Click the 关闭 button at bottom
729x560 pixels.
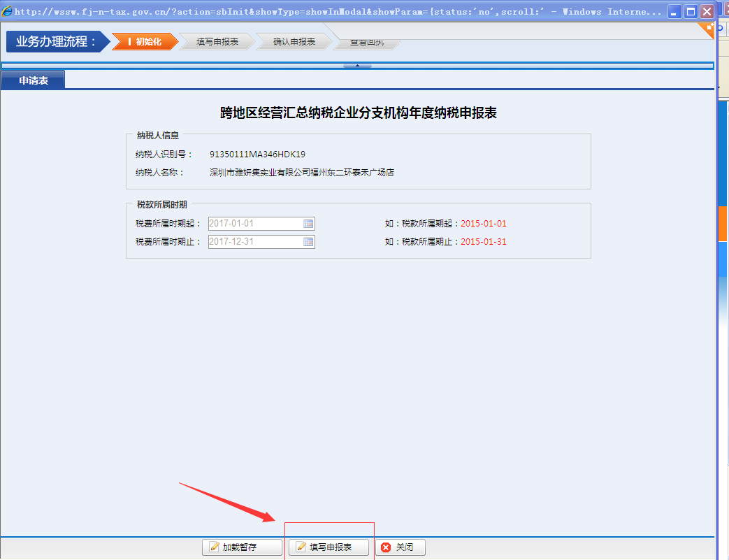pos(400,547)
